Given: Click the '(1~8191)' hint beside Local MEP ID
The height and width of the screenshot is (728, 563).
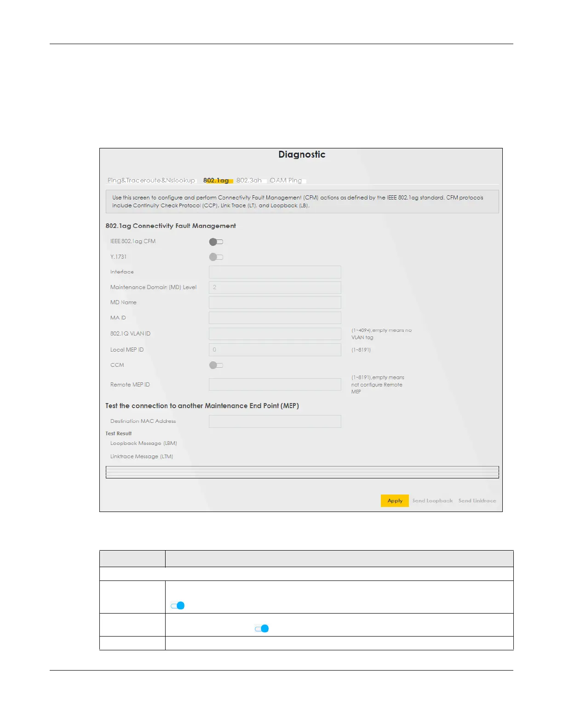Looking at the screenshot, I should point(361,350).
